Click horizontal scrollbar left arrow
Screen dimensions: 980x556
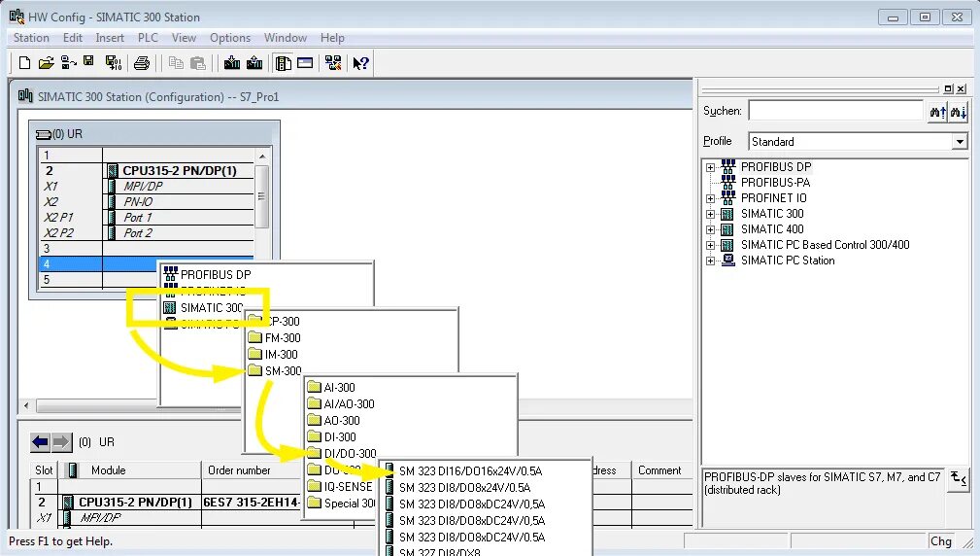(26, 406)
